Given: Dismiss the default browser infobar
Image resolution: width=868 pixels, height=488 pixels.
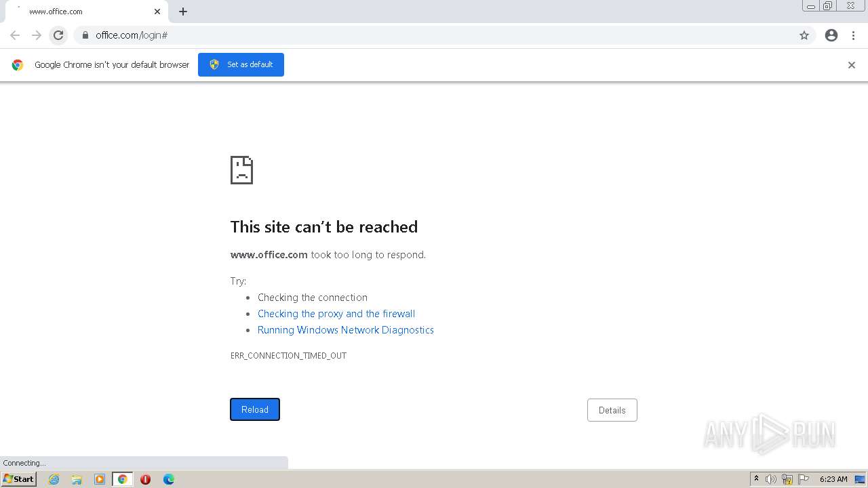Looking at the screenshot, I should tap(852, 65).
